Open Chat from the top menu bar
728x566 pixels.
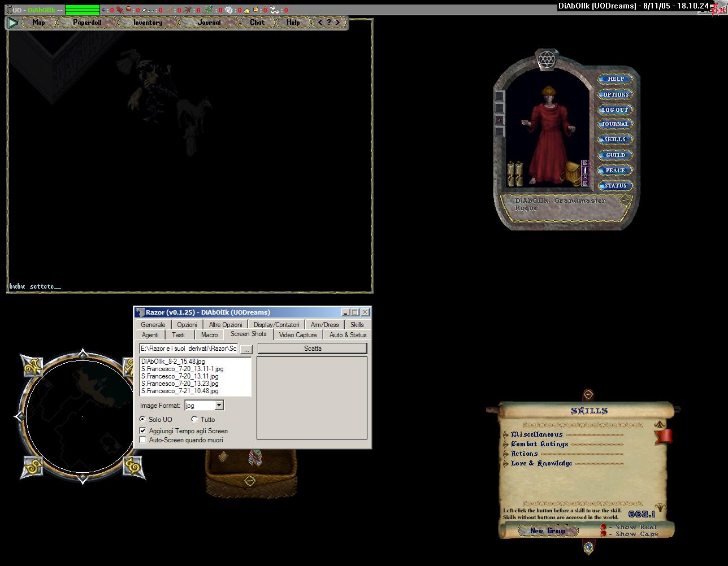257,23
